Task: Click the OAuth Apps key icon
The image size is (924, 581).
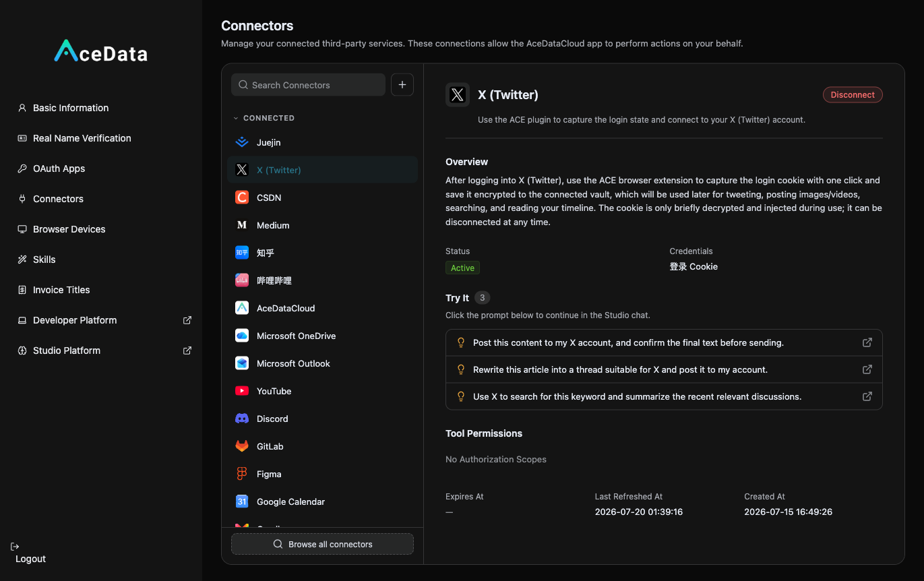Action: [x=22, y=169]
